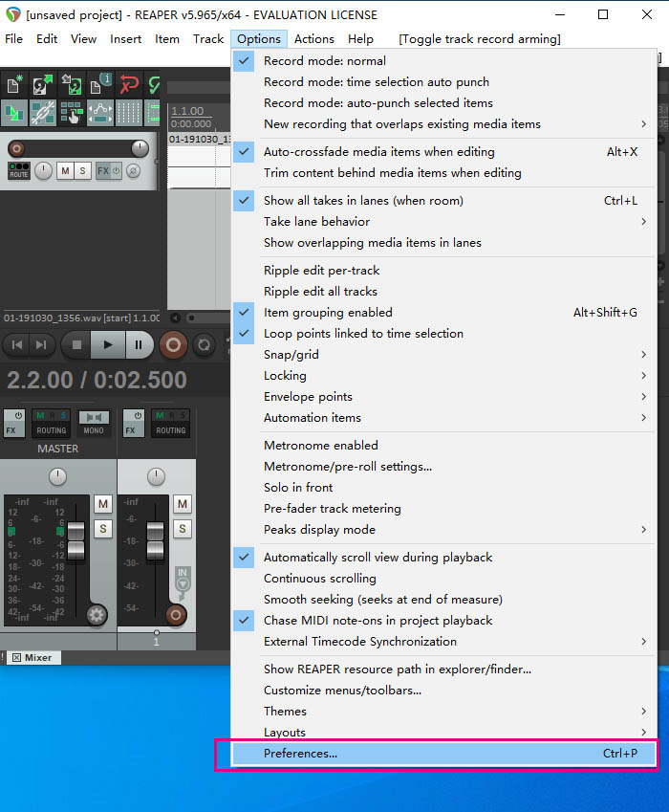Expand Automation items submenu
The height and width of the screenshot is (812, 669).
pyautogui.click(x=444, y=418)
